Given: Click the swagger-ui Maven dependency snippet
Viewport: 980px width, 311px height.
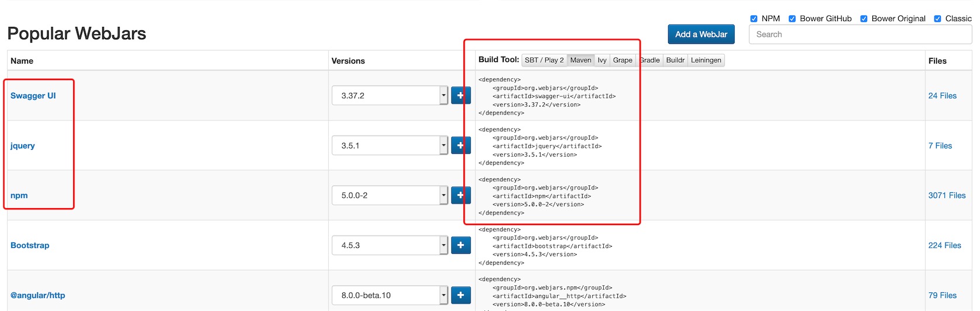Looking at the screenshot, I should pyautogui.click(x=547, y=96).
